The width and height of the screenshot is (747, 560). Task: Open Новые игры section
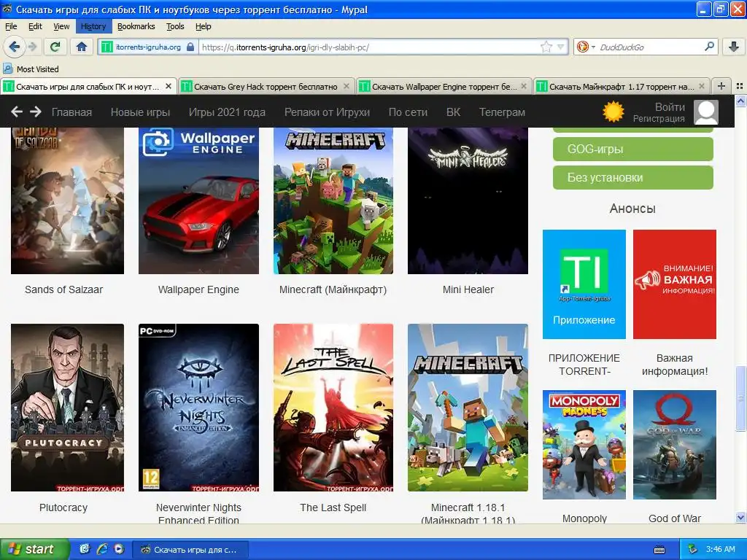click(140, 112)
